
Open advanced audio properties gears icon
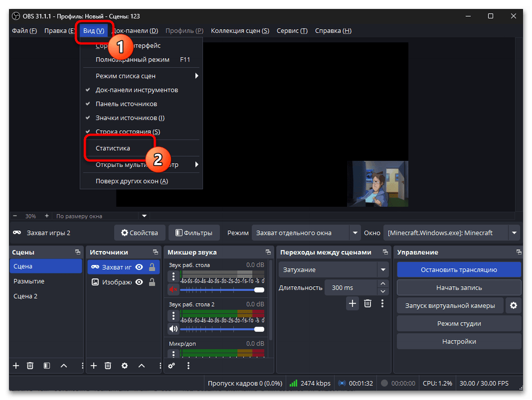click(x=172, y=365)
